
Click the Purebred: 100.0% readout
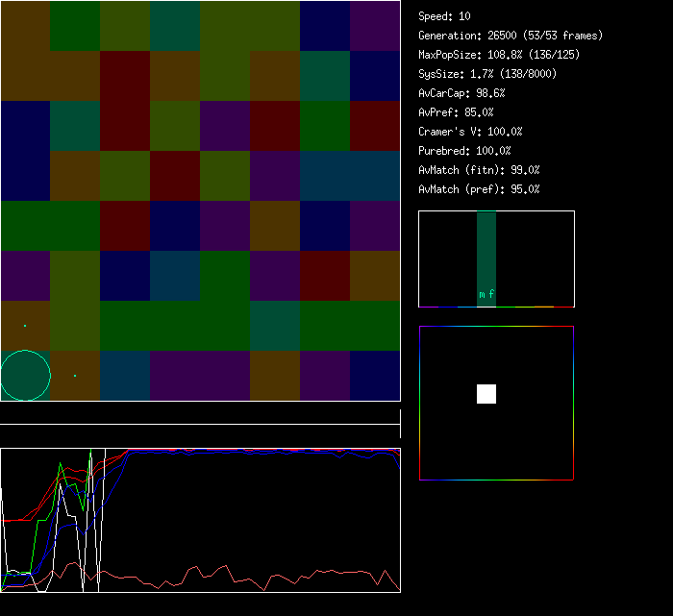click(464, 151)
